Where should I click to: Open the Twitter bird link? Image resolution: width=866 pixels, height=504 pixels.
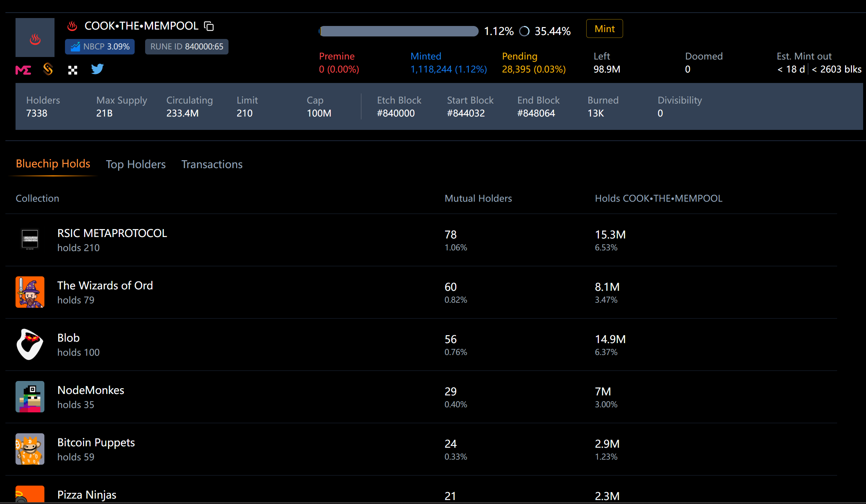point(97,69)
